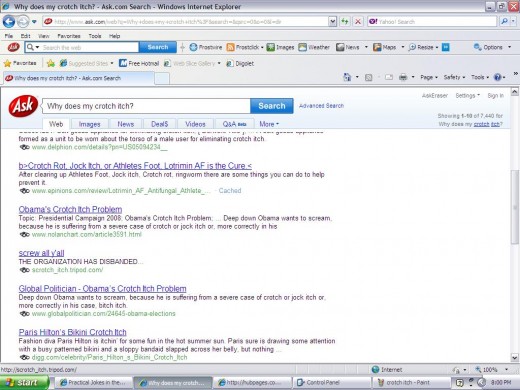Open the Settings dropdown on Ask page
Viewport: 520px width, 390px height.
468,96
